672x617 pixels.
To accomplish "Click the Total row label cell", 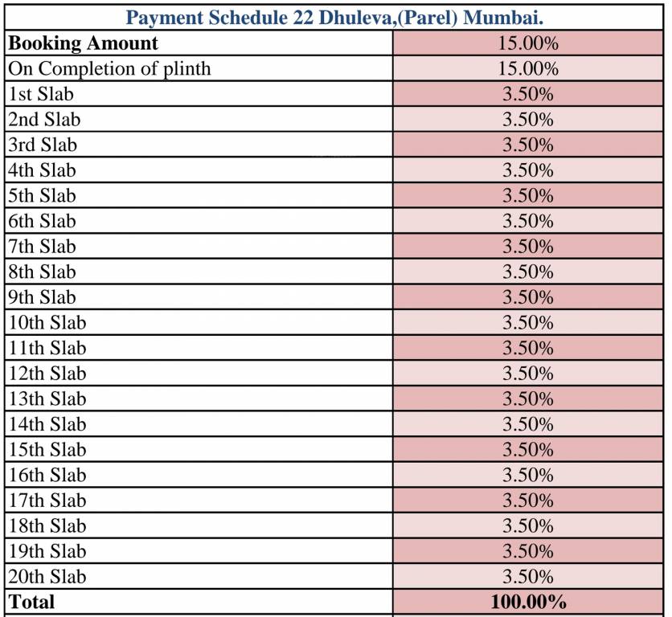I will tap(32, 602).
